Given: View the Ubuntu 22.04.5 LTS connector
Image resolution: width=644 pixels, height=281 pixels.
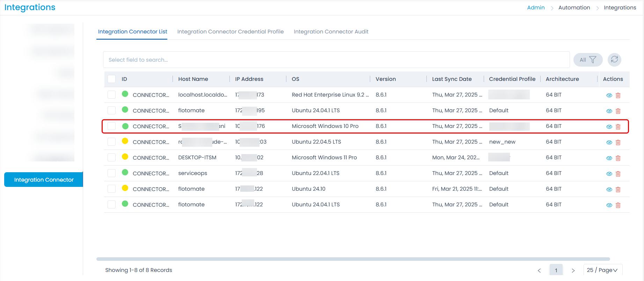Looking at the screenshot, I should 609,142.
